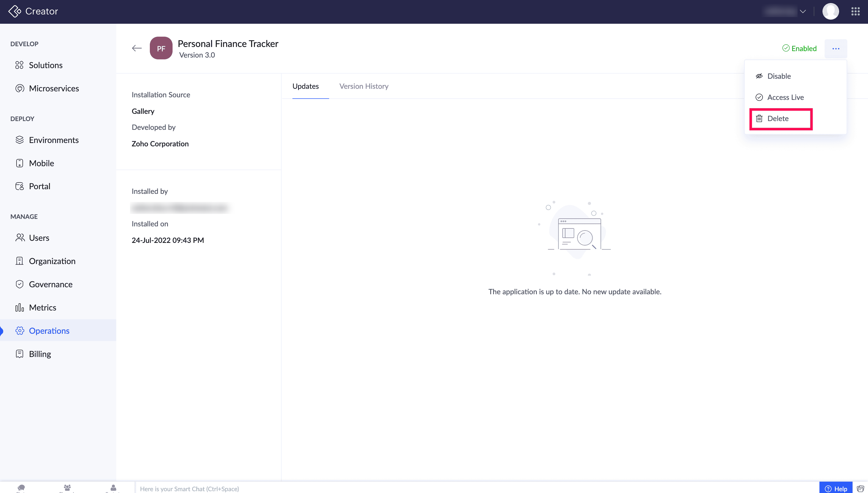Open the Mobile section

[41, 163]
